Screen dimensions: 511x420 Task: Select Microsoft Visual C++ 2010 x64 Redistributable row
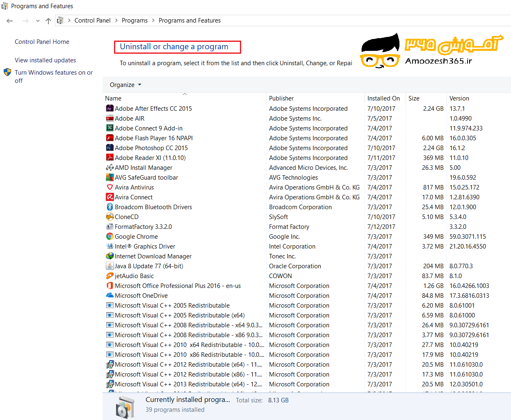click(x=307, y=345)
